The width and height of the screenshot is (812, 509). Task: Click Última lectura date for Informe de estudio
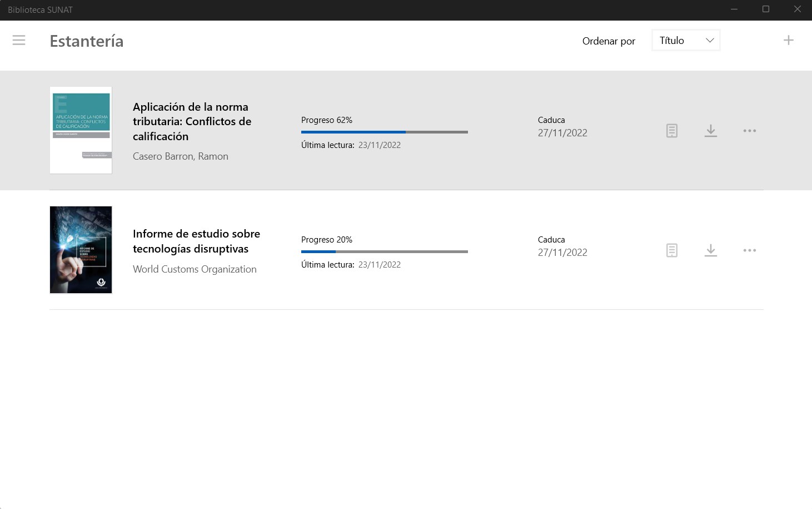(380, 265)
